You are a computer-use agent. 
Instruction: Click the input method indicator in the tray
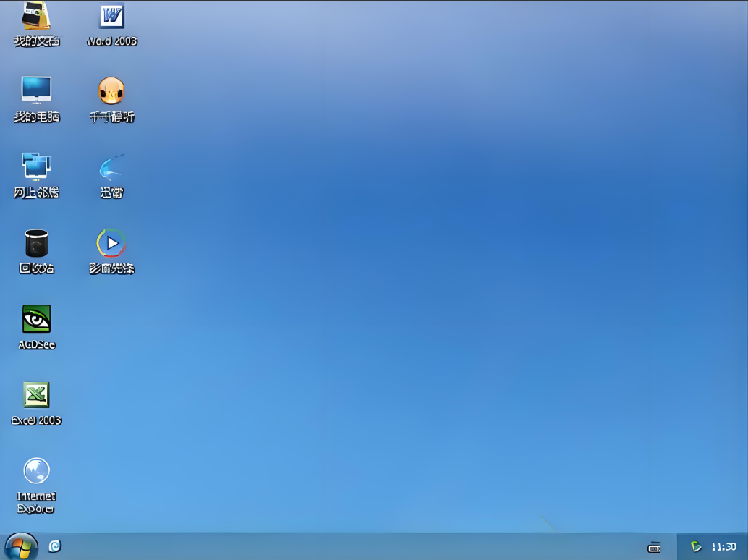point(655,548)
